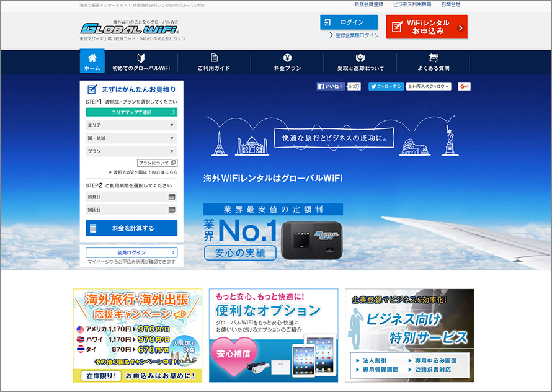Click the 帰国日 date field

(131, 210)
